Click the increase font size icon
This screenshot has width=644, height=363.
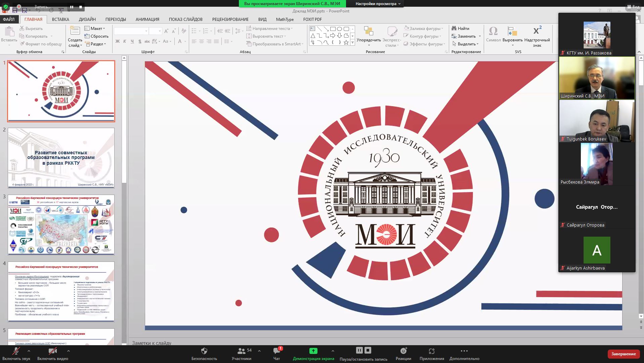(x=166, y=31)
